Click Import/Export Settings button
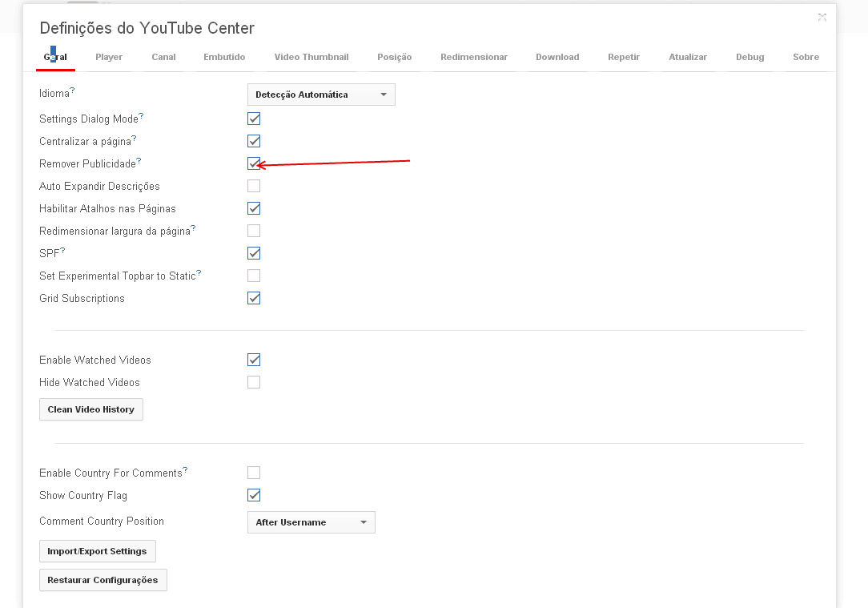Viewport: 868px width, 608px height. point(98,551)
